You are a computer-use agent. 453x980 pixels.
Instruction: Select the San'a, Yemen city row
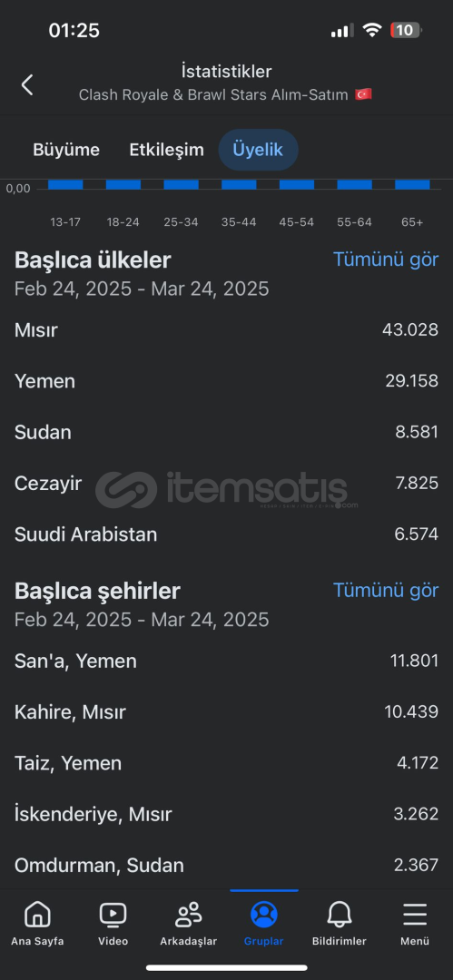227,661
